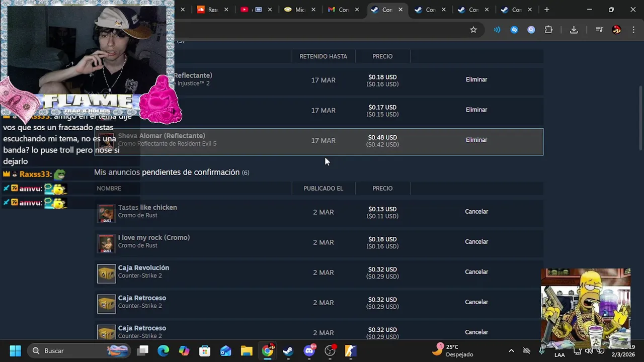Click the blue sound-wave extension icon

pyautogui.click(x=497, y=30)
